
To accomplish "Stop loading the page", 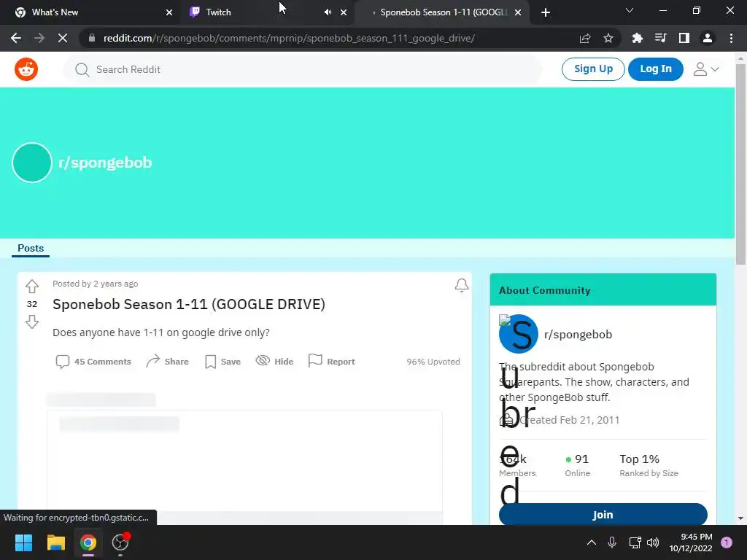I will pos(63,38).
